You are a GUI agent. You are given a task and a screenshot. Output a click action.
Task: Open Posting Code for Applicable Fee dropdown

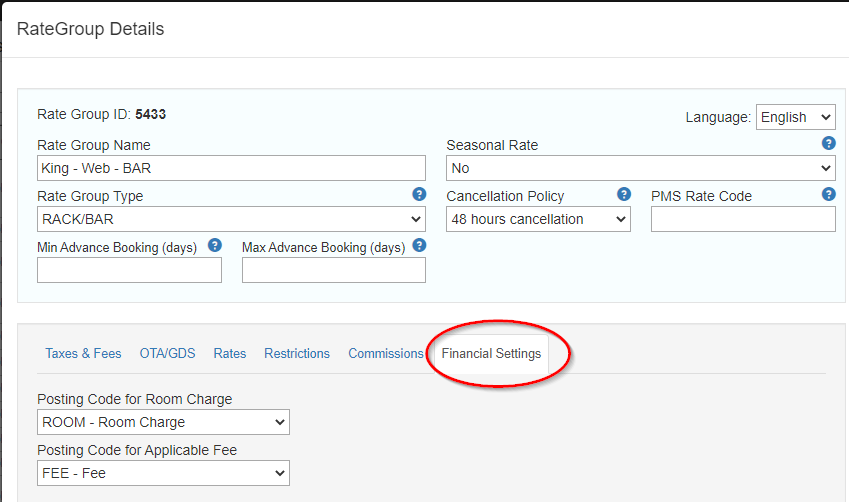[164, 473]
